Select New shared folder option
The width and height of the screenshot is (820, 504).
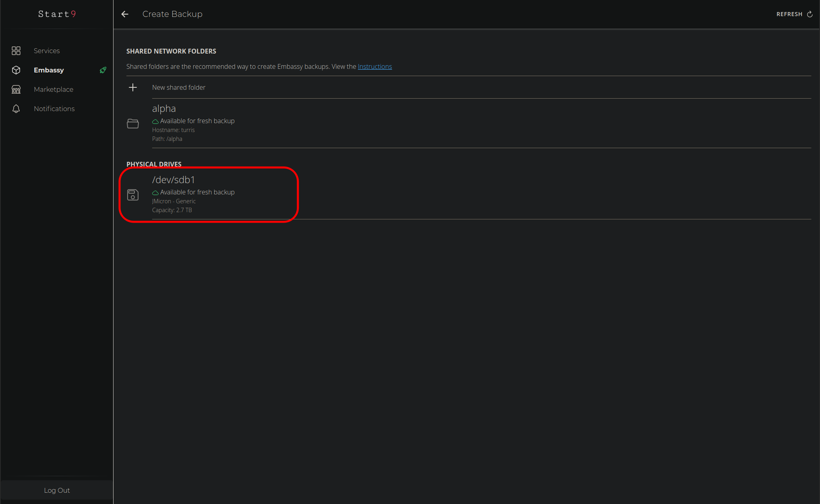point(179,87)
